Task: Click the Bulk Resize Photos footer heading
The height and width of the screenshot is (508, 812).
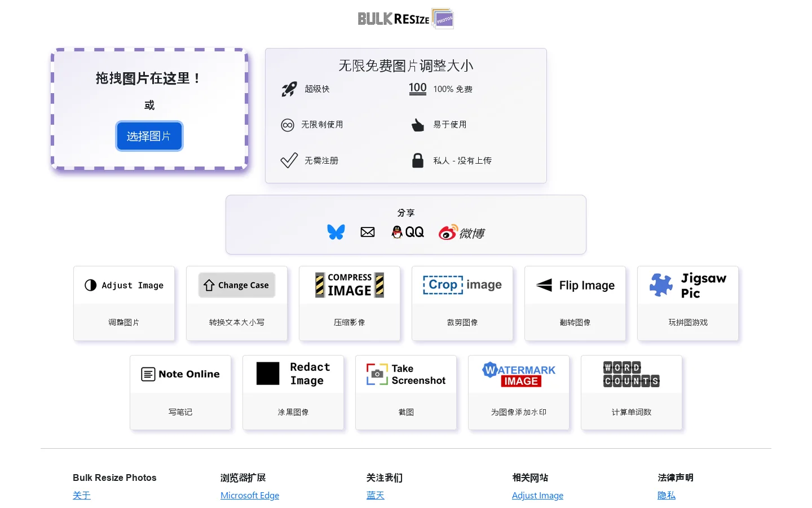Action: click(114, 478)
